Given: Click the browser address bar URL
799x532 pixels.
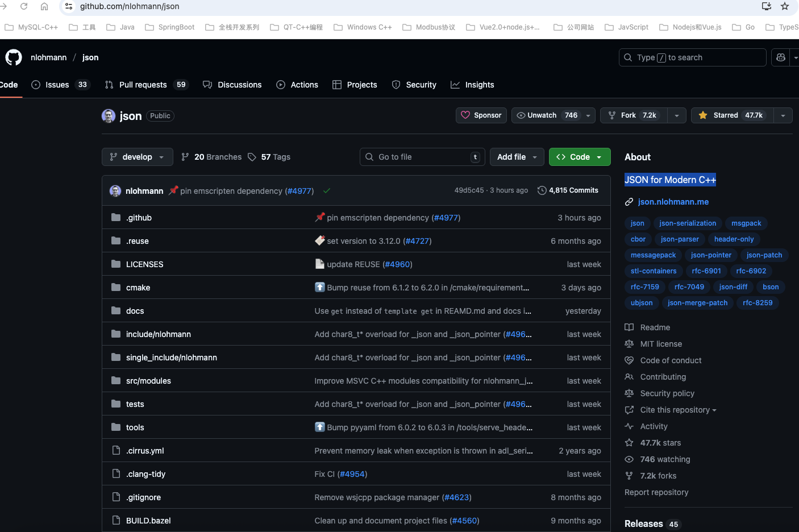Looking at the screenshot, I should point(130,6).
